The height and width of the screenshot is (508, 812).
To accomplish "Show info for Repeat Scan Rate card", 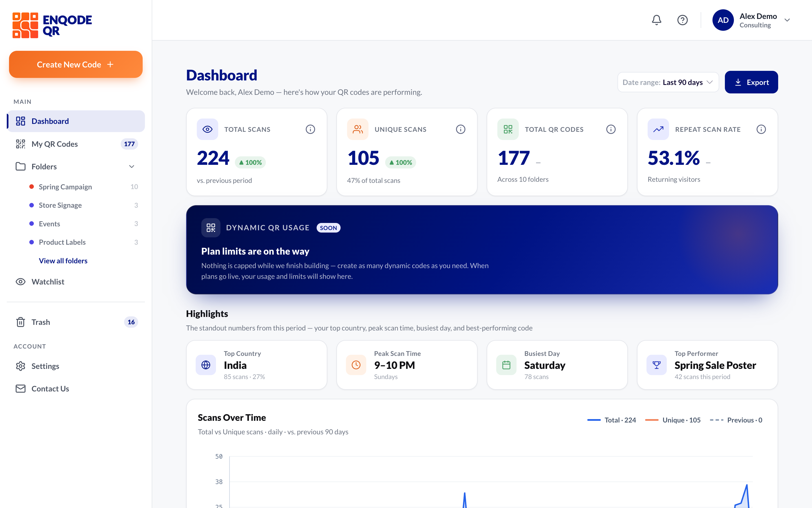I will [x=761, y=129].
